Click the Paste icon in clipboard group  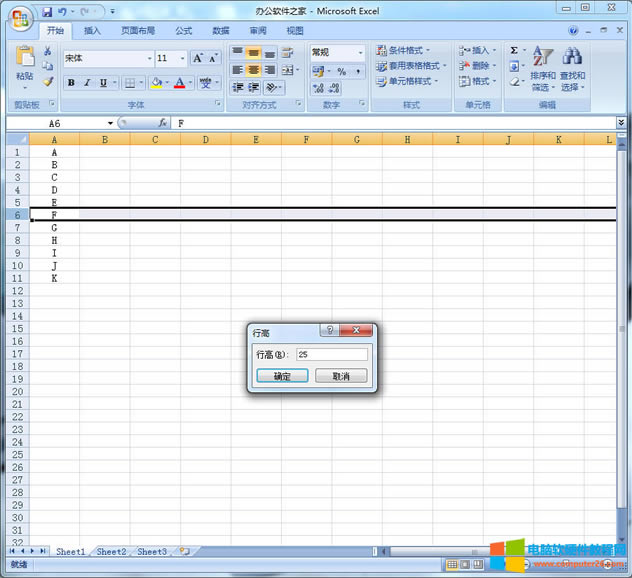click(x=25, y=60)
